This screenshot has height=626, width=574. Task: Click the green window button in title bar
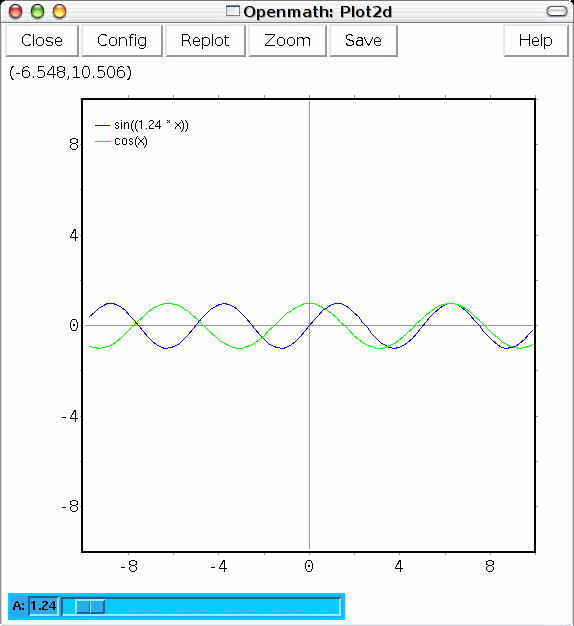point(38,11)
